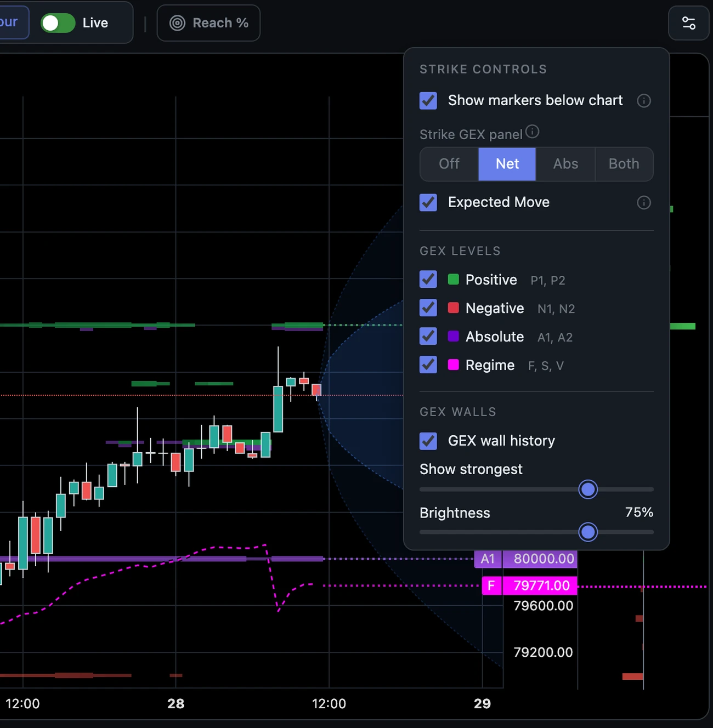The width and height of the screenshot is (713, 728).
Task: Click the magenta Regime color swatch
Action: (454, 365)
